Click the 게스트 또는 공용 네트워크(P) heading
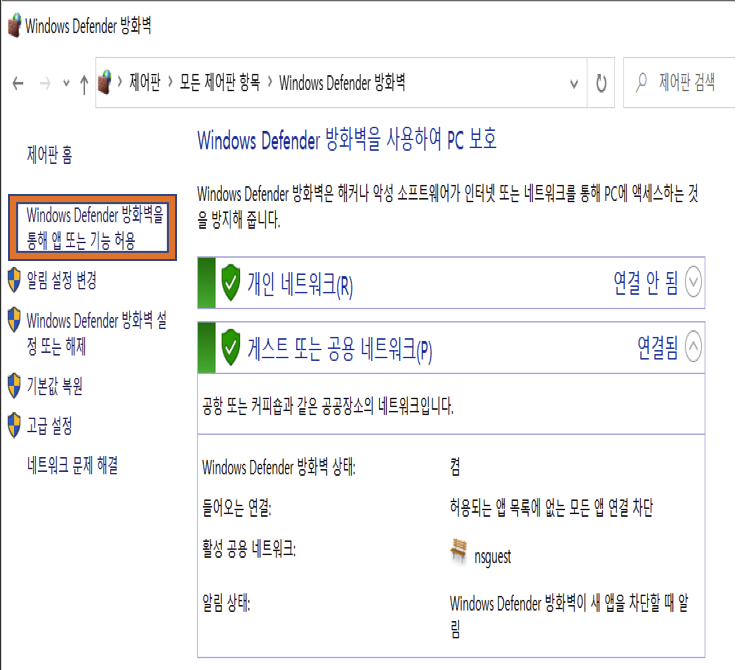This screenshot has width=737, height=670. pyautogui.click(x=340, y=349)
